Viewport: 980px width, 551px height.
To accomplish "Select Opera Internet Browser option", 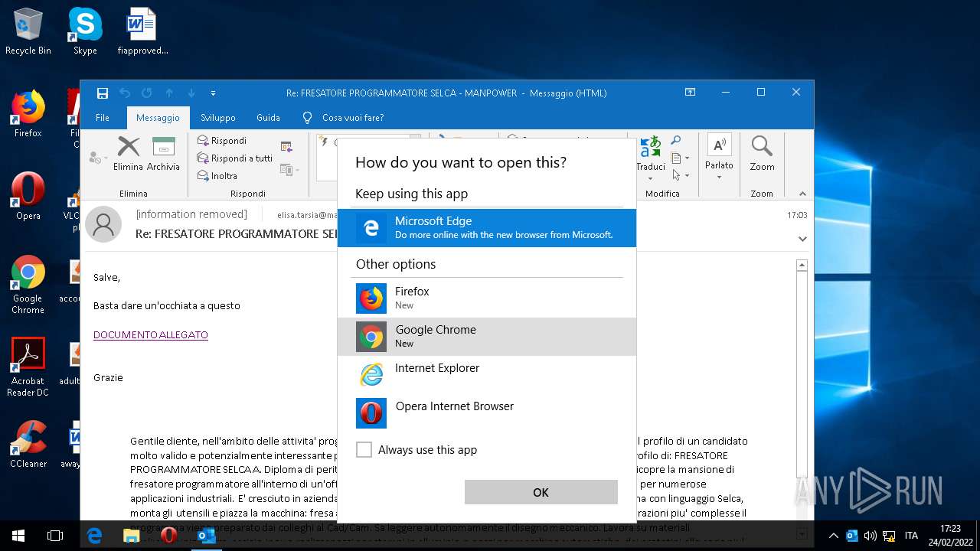I will click(x=487, y=413).
